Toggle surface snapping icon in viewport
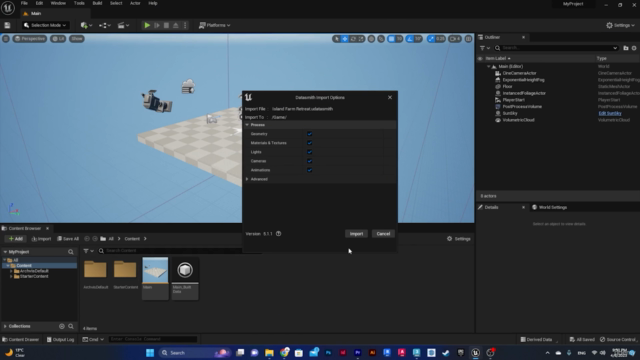The width and height of the screenshot is (640, 360). (x=381, y=39)
